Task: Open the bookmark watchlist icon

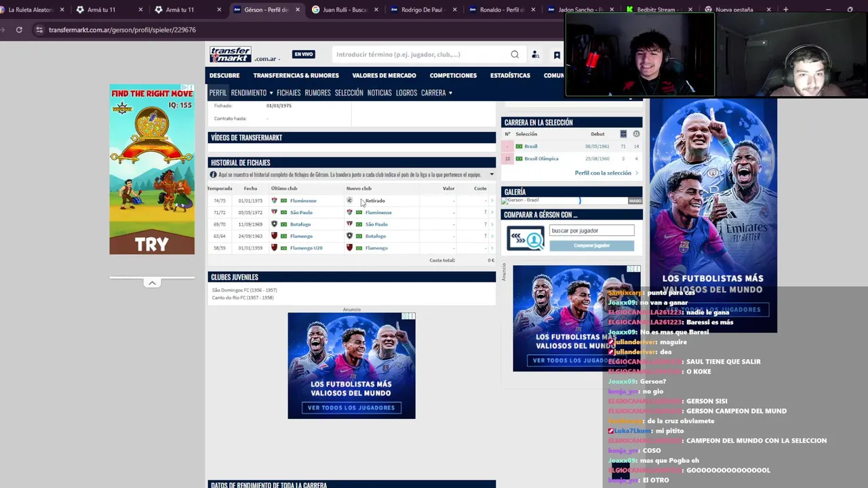Action: [557, 55]
